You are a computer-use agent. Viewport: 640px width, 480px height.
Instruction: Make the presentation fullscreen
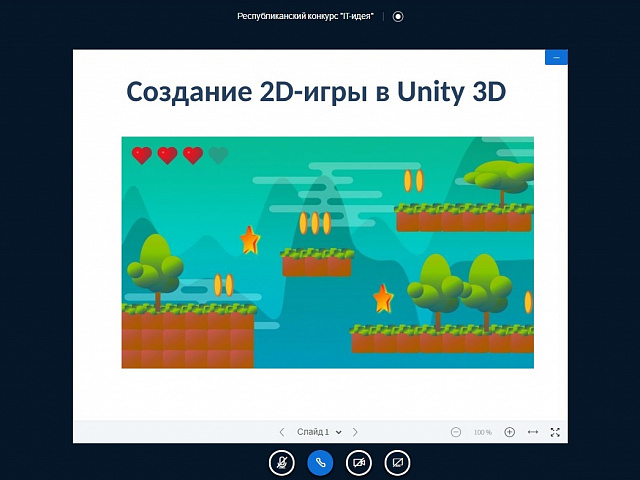point(555,432)
